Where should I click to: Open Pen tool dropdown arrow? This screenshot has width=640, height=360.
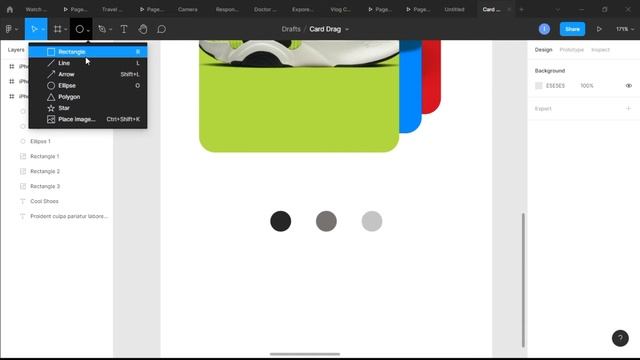pyautogui.click(x=111, y=29)
